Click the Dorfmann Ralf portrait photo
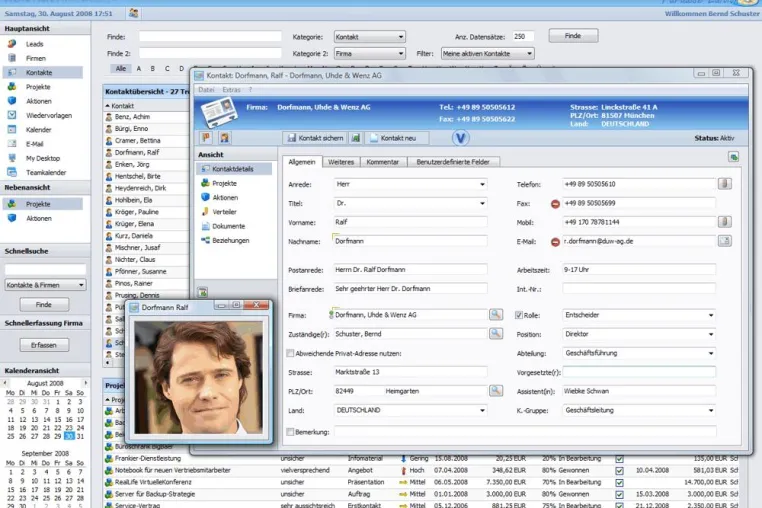This screenshot has height=508, width=762. (x=198, y=377)
